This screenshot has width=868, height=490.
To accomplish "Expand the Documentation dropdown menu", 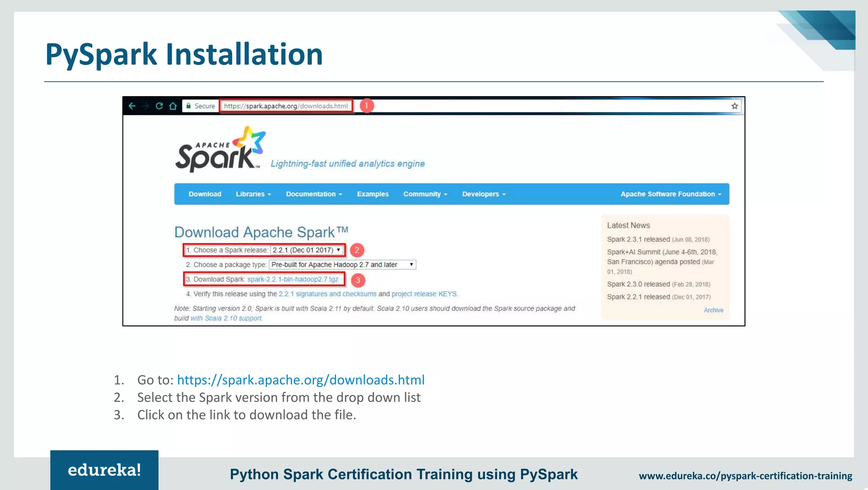I will [314, 194].
